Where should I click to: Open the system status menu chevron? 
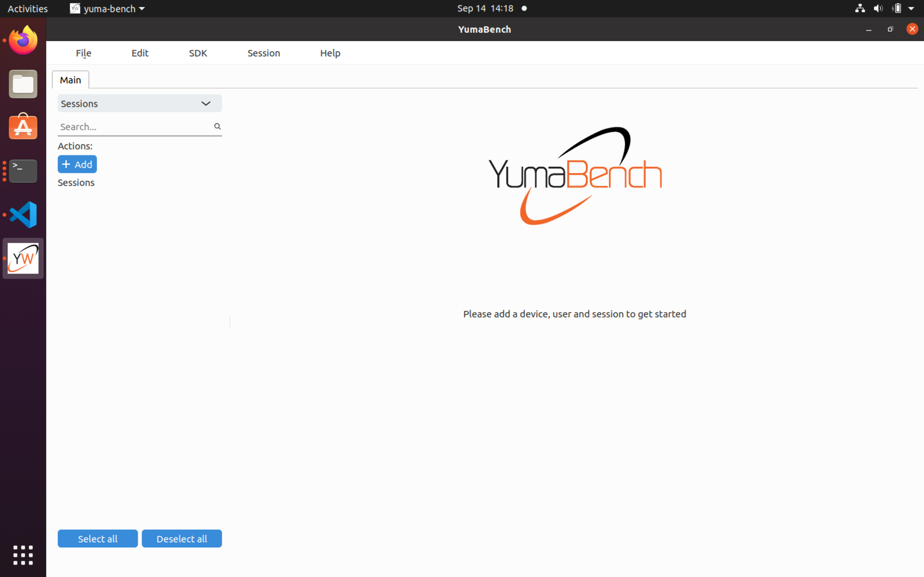point(912,8)
